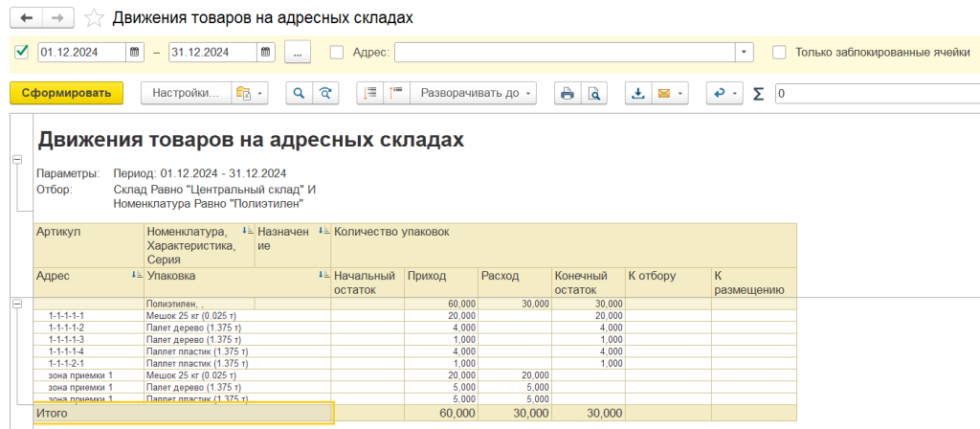Open calendar for start date 01.12.2024
The height and width of the screenshot is (429, 980).
coord(134,53)
